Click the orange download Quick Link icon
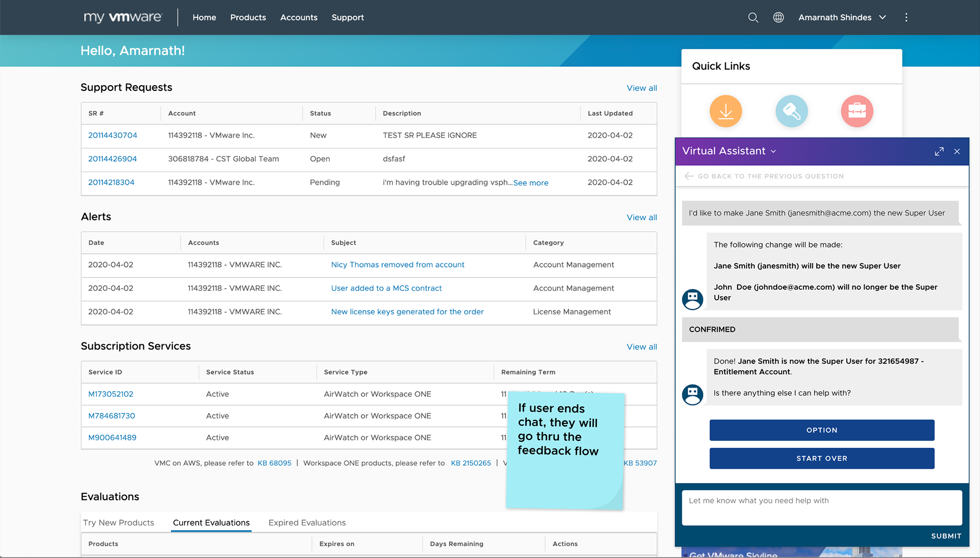 725,111
